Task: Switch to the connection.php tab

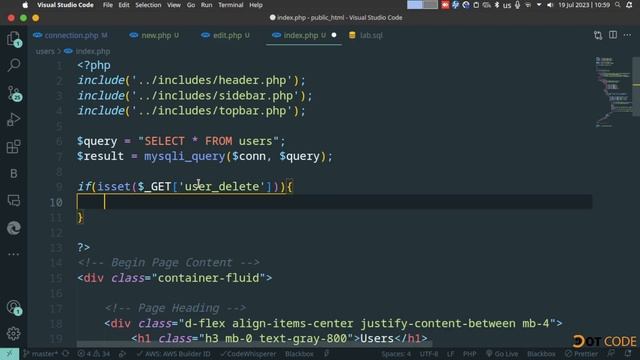Action: click(71, 36)
